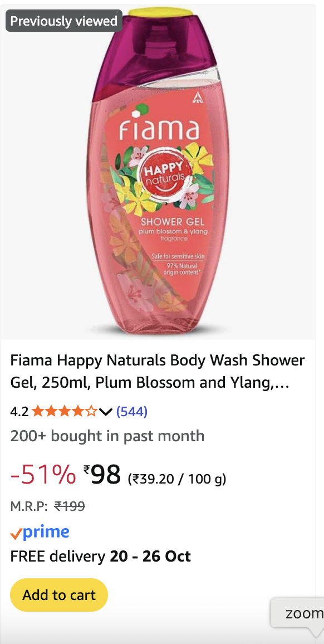Click the Add to cart button
324x644 pixels.
click(x=59, y=595)
